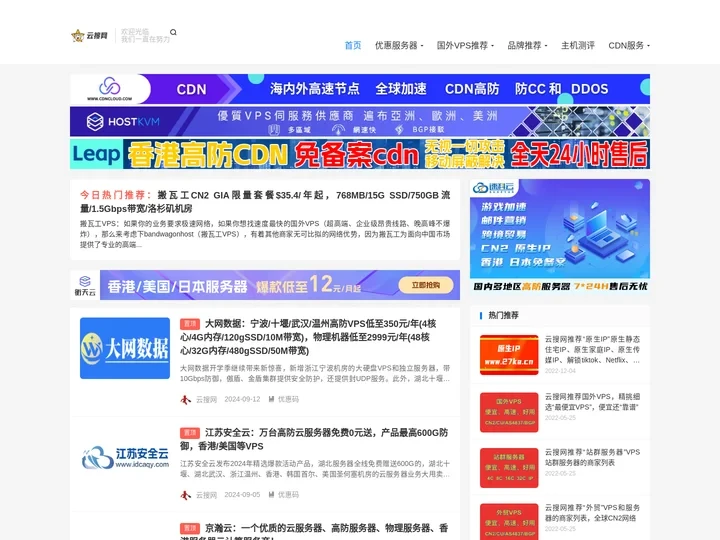Click the 衡天云 logo icon
Screen dimensions: 720x540
click(x=85, y=285)
